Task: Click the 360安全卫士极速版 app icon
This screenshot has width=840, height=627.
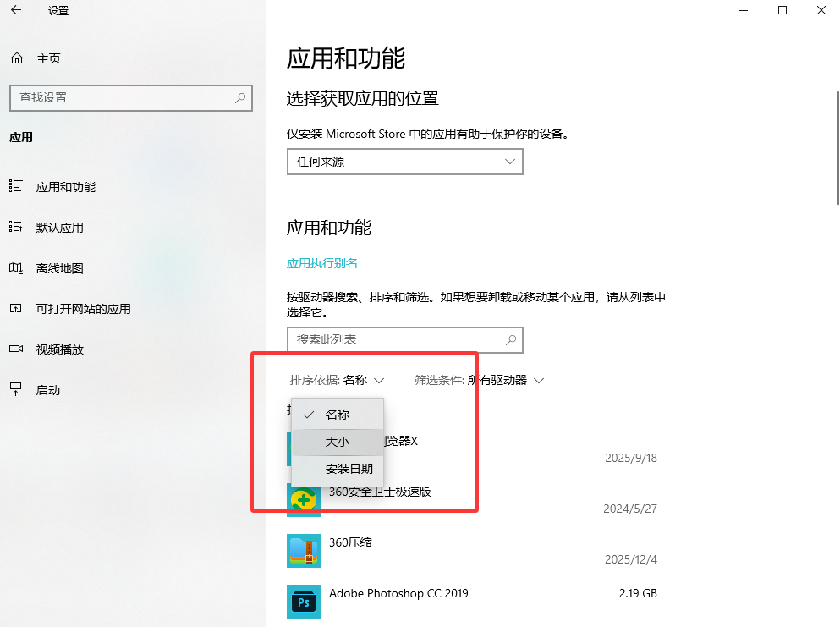Action: click(x=304, y=500)
